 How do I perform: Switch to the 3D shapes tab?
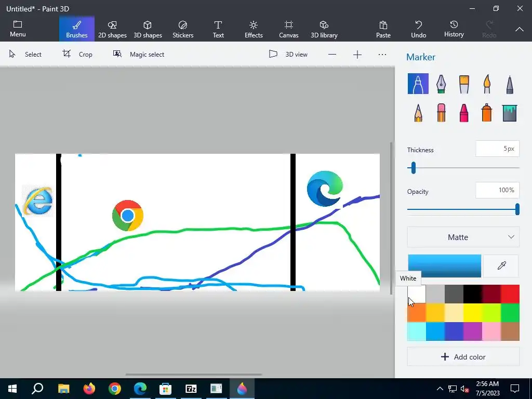pyautogui.click(x=148, y=30)
